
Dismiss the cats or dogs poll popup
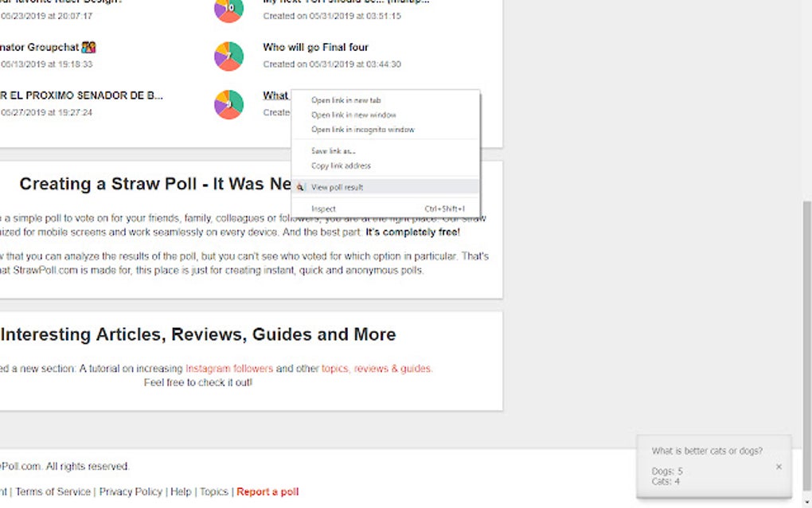click(779, 467)
